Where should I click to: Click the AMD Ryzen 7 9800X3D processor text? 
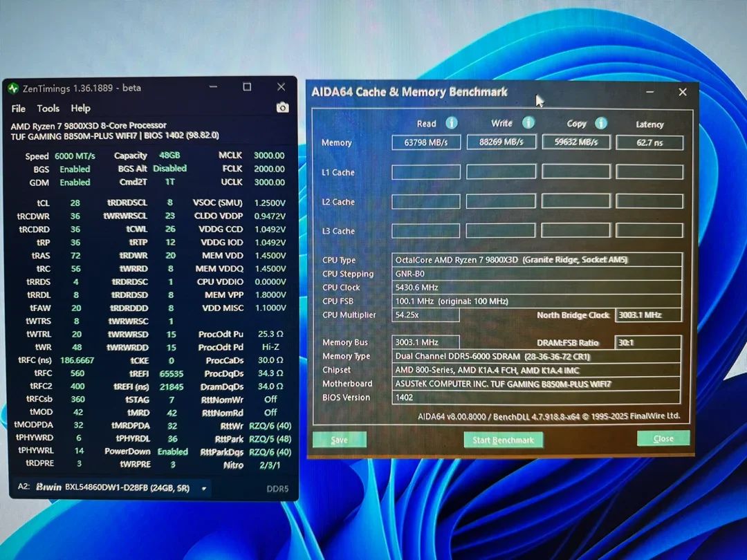click(89, 126)
